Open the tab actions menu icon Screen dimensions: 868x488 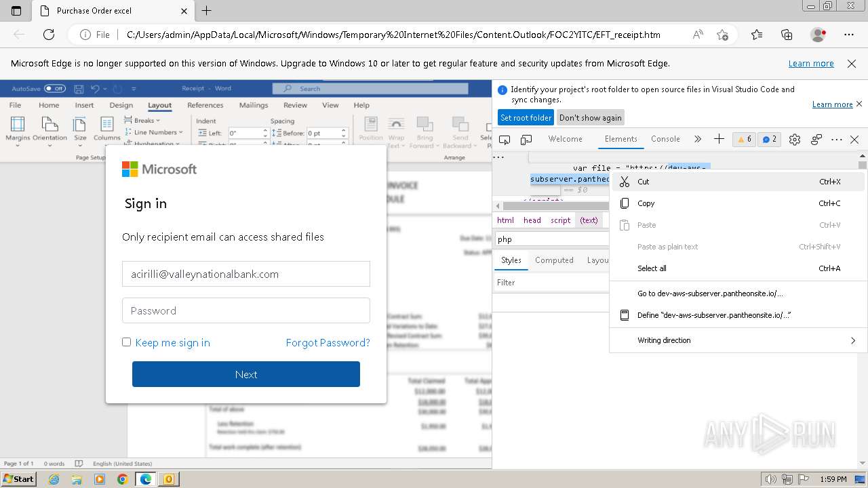[16, 11]
